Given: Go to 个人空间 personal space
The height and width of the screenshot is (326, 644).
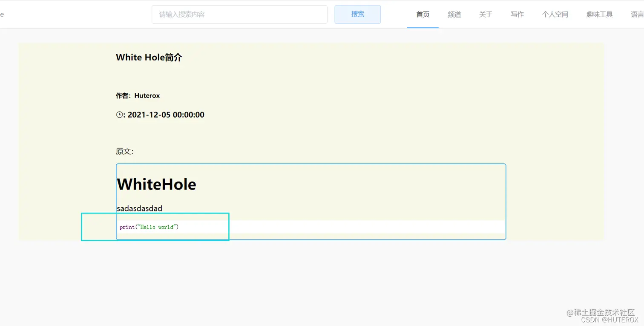Looking at the screenshot, I should tap(555, 14).
